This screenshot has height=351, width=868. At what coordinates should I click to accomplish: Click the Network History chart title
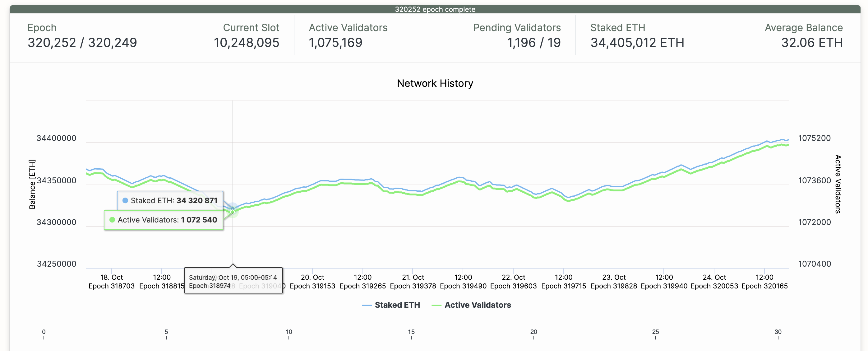tap(435, 83)
